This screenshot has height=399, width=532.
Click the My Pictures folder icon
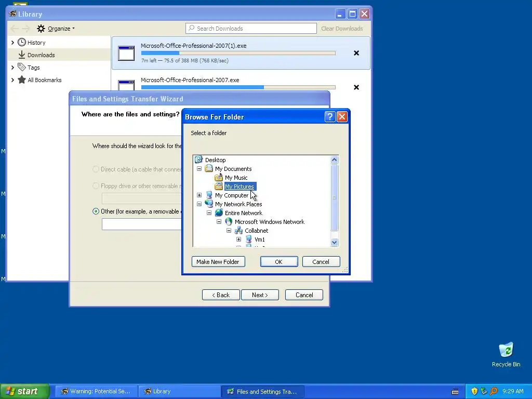tap(219, 187)
